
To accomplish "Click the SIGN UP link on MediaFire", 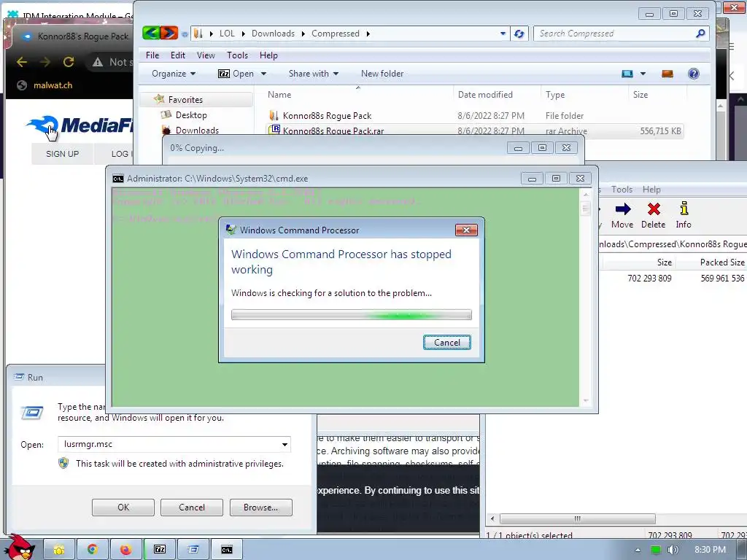I will (63, 154).
